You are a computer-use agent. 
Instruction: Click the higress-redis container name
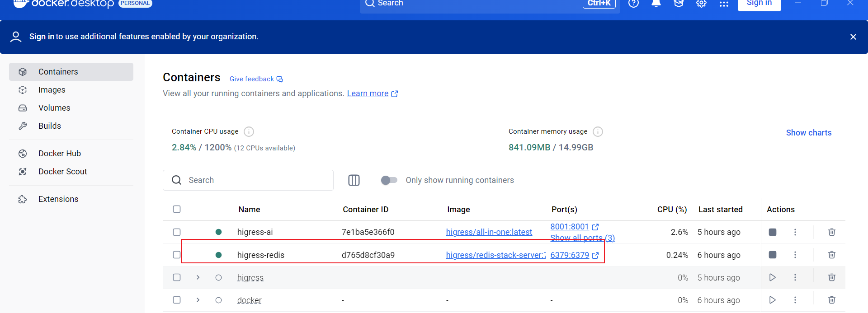click(261, 255)
